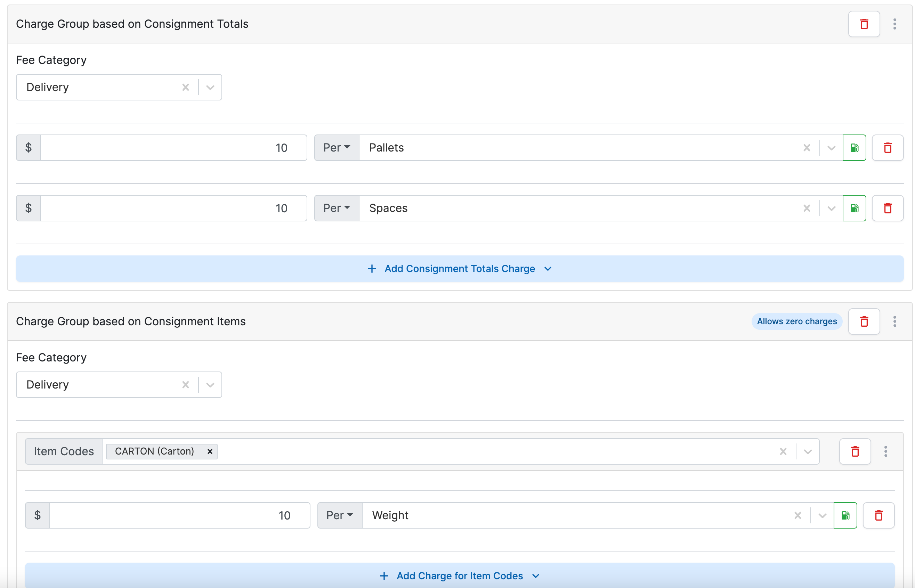Delete the Item Codes section
The height and width of the screenshot is (588, 915).
[x=855, y=451]
